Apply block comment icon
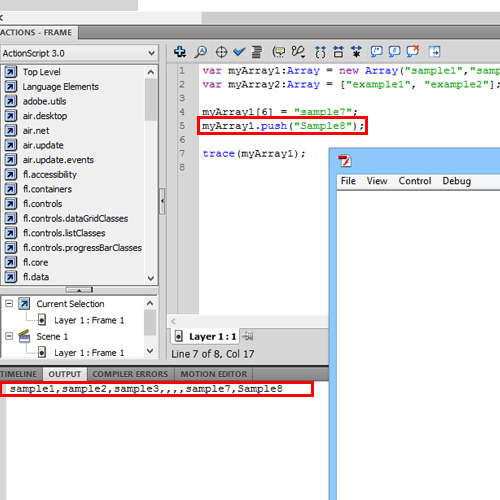 click(x=377, y=52)
